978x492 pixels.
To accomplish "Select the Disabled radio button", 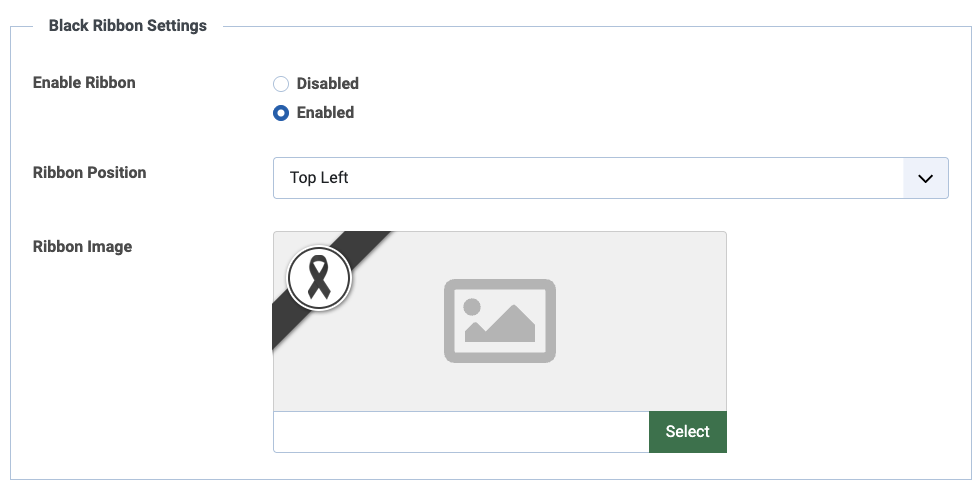I will pos(281,84).
